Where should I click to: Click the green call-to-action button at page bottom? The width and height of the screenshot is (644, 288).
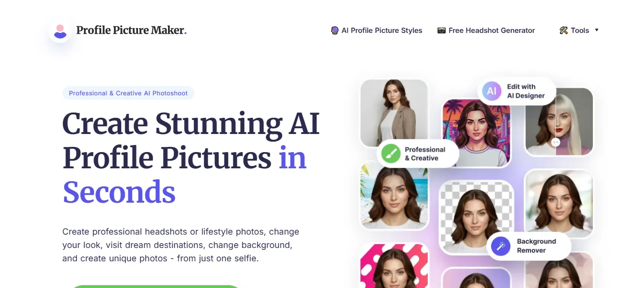[155, 286]
